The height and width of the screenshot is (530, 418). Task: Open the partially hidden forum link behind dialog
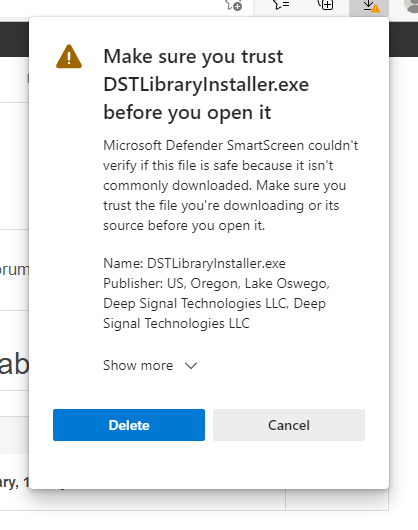coord(15,270)
